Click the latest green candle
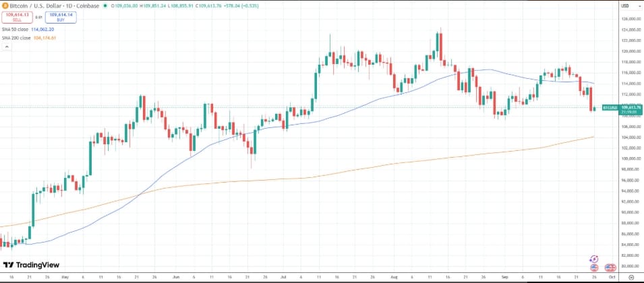644x283 pixels. [595, 108]
